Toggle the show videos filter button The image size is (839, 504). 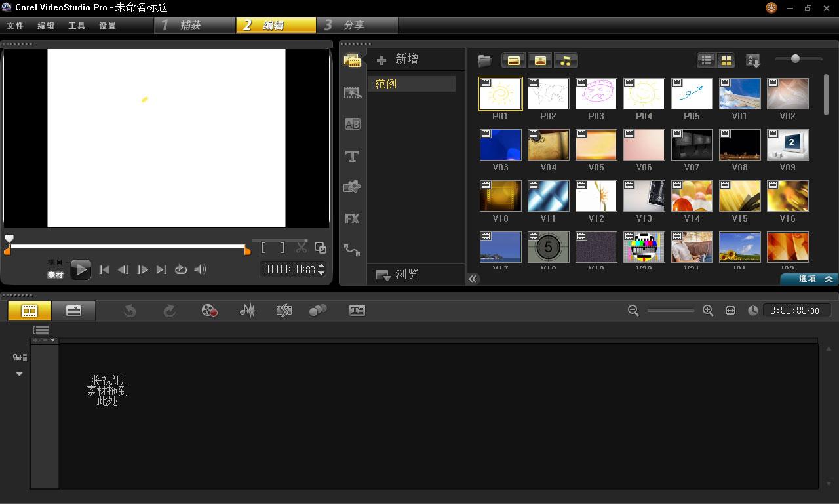[514, 60]
